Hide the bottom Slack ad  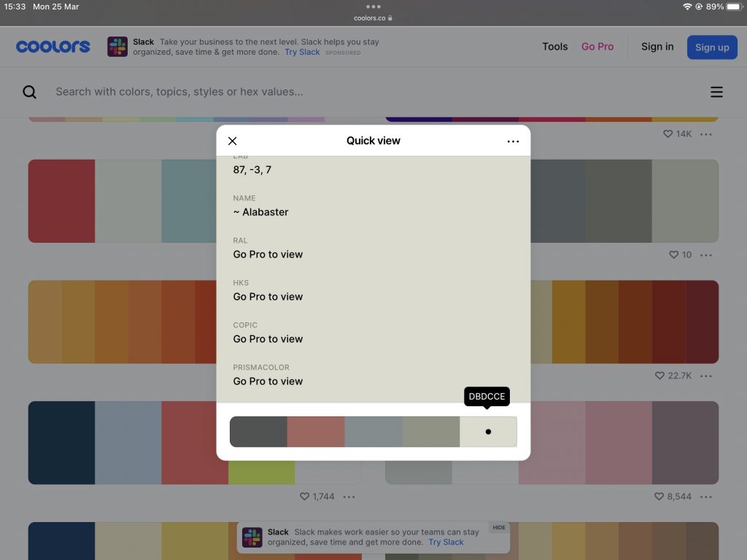(x=499, y=528)
